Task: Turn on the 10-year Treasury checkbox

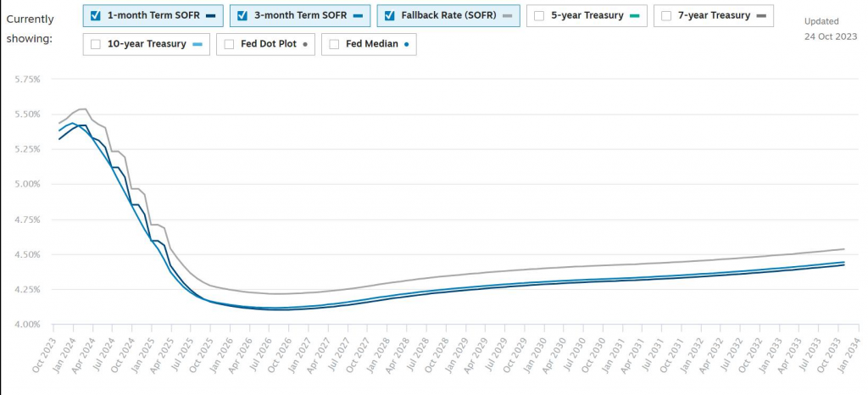Action: click(x=96, y=44)
